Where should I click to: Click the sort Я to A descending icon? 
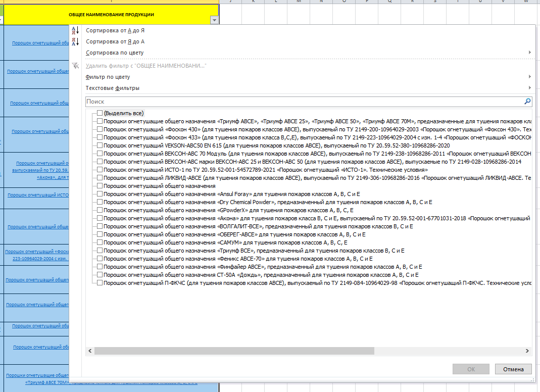75,42
